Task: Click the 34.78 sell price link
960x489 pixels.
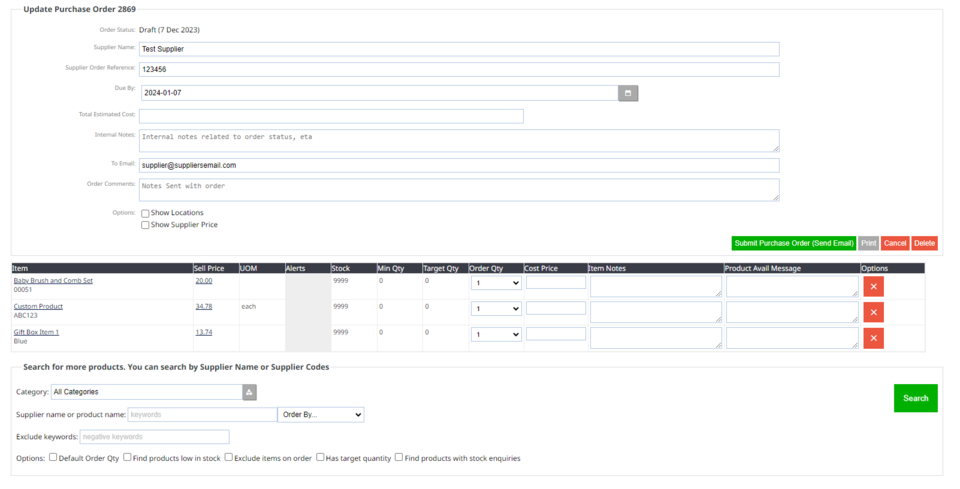Action: pos(203,307)
